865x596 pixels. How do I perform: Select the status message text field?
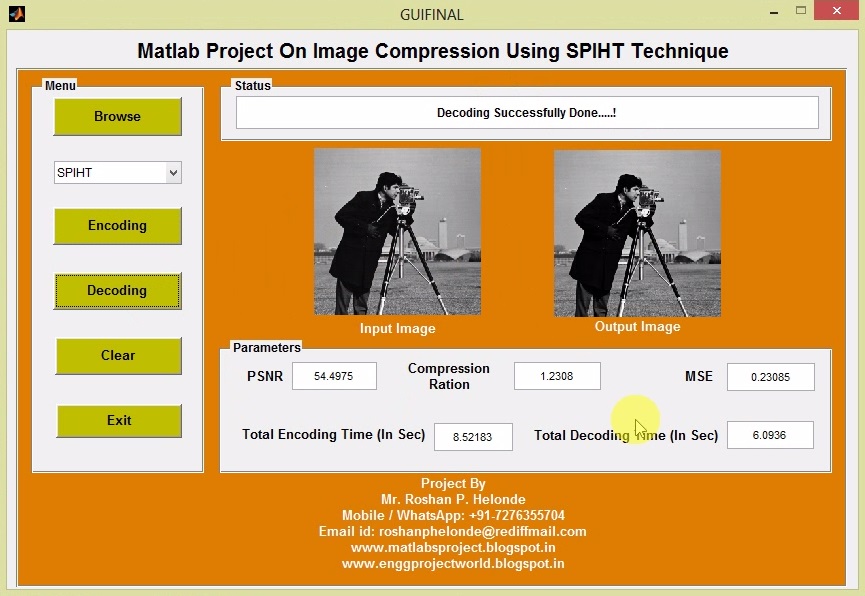[x=526, y=112]
